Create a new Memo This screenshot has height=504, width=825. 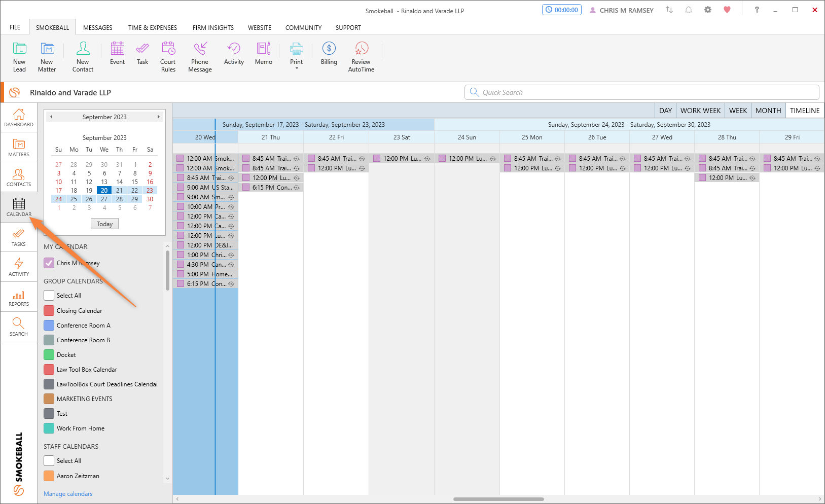(x=264, y=54)
